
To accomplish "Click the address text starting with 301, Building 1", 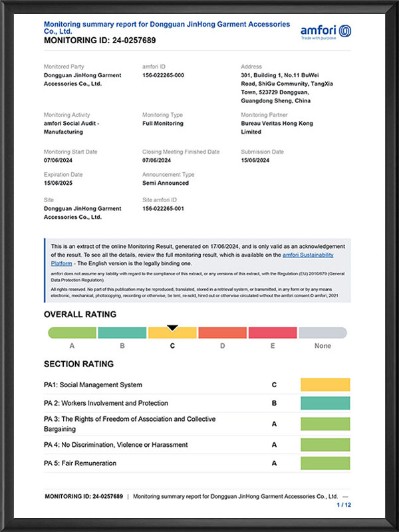I will [x=287, y=88].
